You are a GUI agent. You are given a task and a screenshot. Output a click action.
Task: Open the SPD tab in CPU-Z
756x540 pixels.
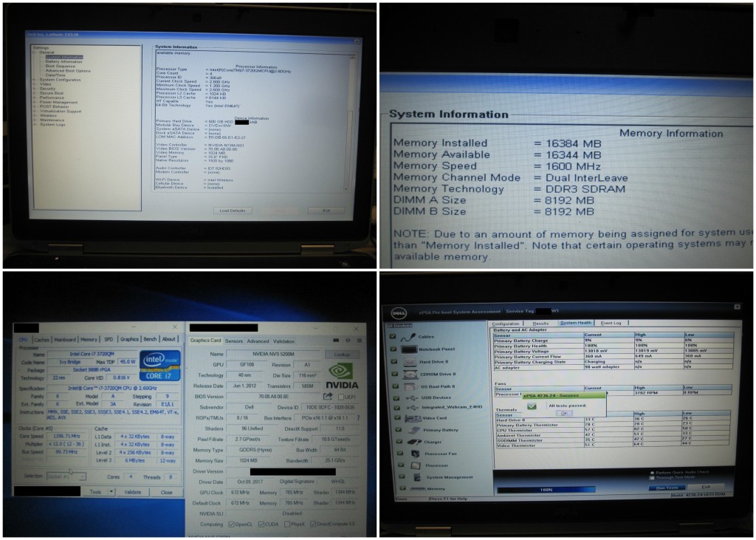[109, 340]
